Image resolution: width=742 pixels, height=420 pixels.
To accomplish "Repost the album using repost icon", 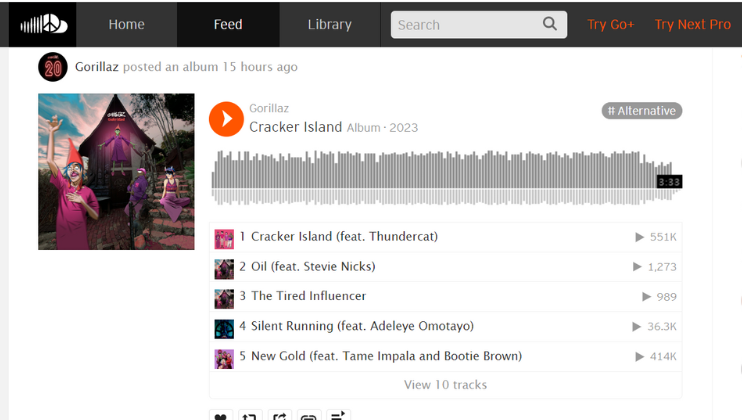I will point(250,415).
